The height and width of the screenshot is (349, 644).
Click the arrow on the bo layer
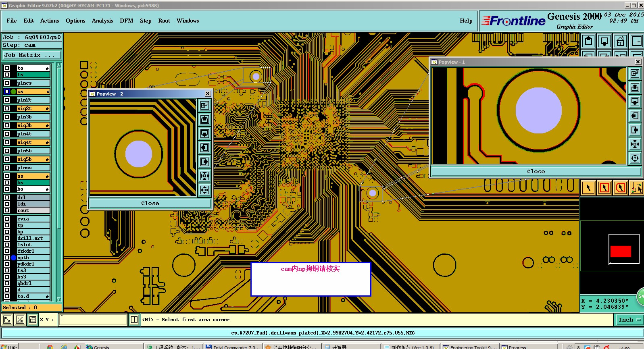point(48,189)
